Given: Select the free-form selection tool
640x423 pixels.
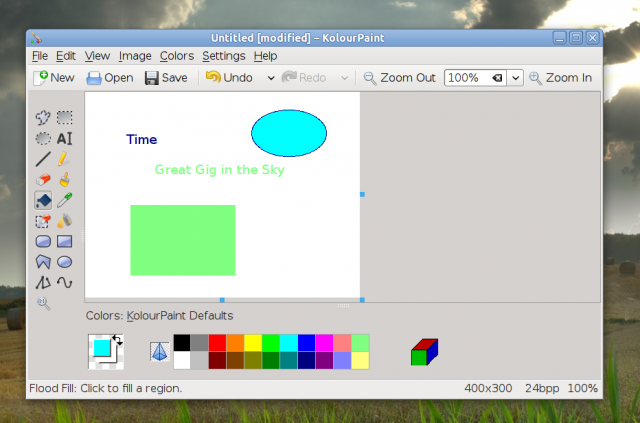Looking at the screenshot, I should point(43,118).
